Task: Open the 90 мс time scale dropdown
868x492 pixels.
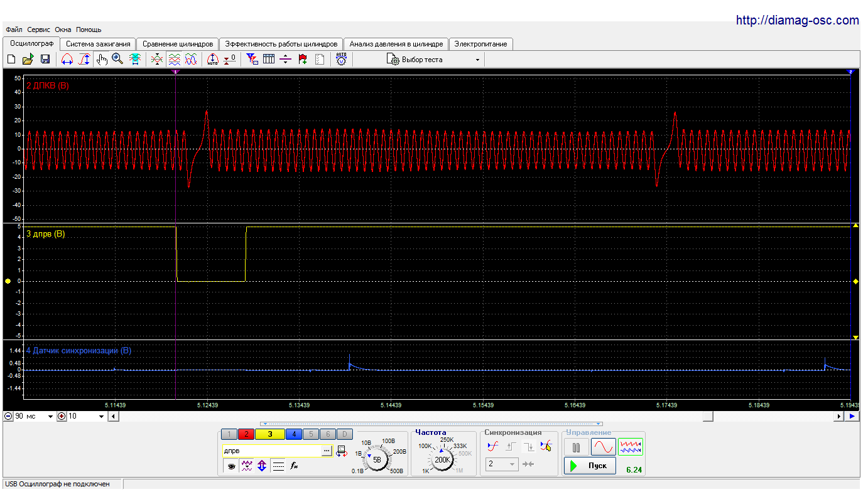Action: point(50,417)
